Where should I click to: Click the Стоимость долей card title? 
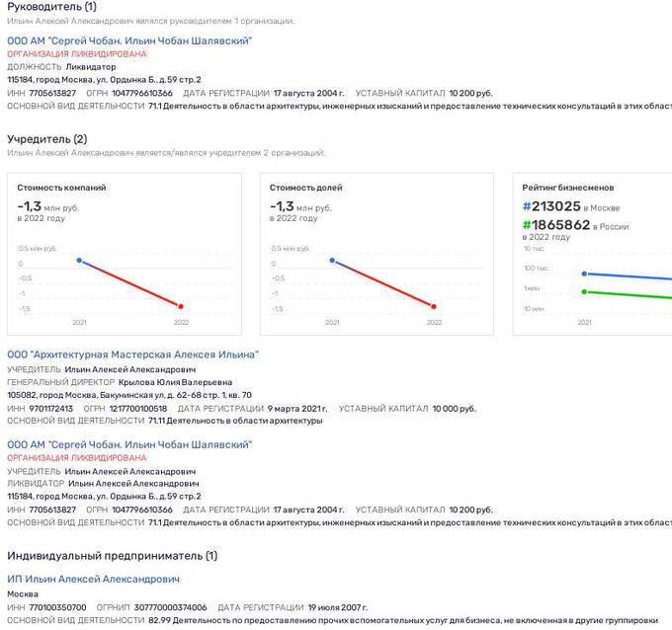click(306, 188)
